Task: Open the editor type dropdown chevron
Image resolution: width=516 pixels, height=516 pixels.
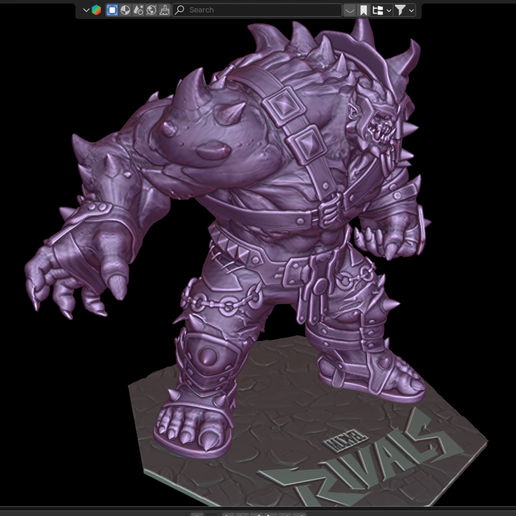Action: [x=86, y=10]
